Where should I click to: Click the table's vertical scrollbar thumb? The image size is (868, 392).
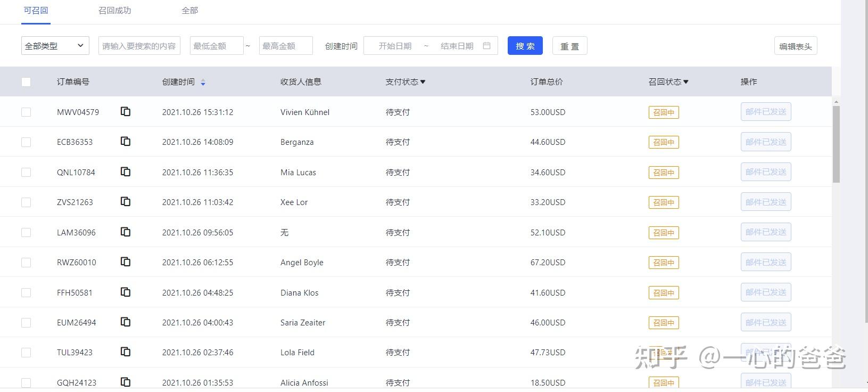point(836,144)
